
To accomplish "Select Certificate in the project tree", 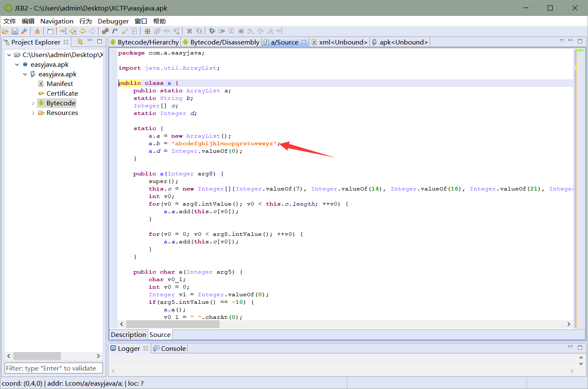I will click(x=62, y=94).
